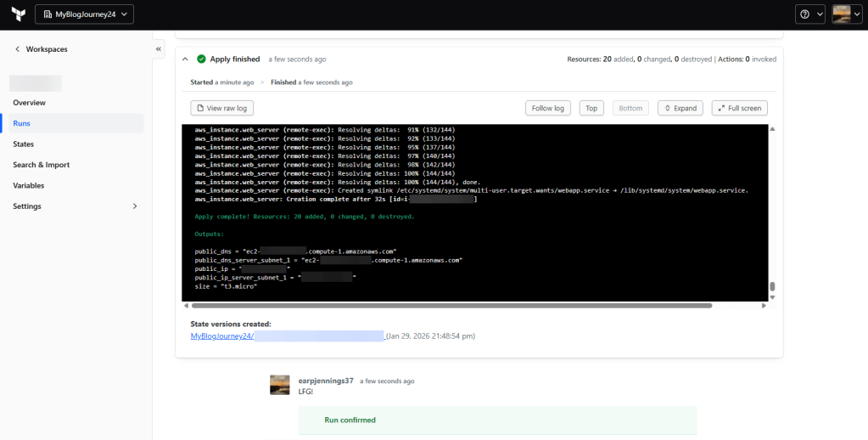Collapse the sidebar with the double chevron
The width and height of the screenshot is (868, 440).
point(159,50)
